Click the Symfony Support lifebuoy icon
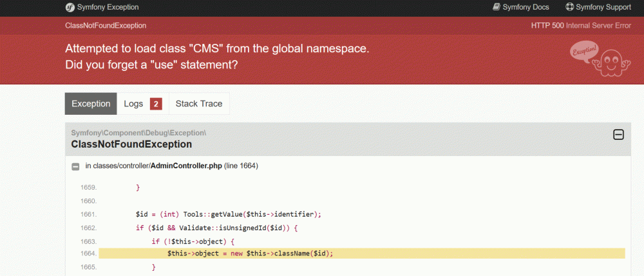The image size is (644, 276). (x=569, y=7)
